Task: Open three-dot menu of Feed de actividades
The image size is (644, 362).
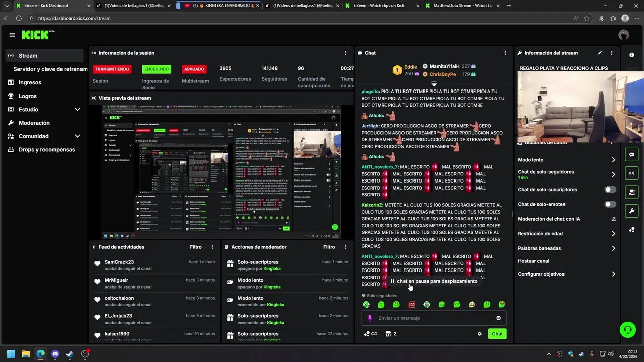Action: (212, 247)
